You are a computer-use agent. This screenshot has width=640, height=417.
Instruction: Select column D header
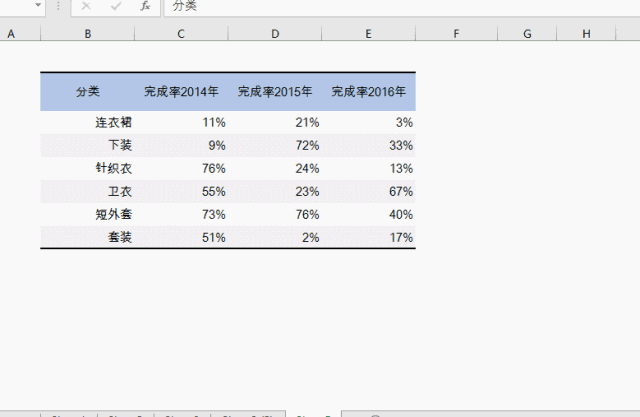(x=275, y=33)
